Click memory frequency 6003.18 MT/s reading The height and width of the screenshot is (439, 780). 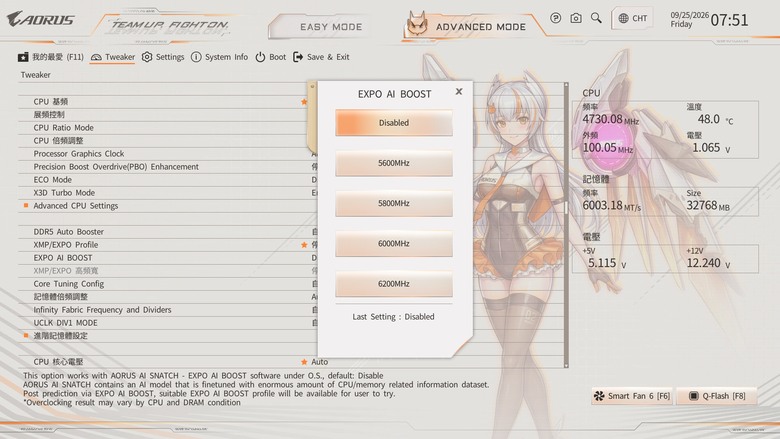coord(611,205)
